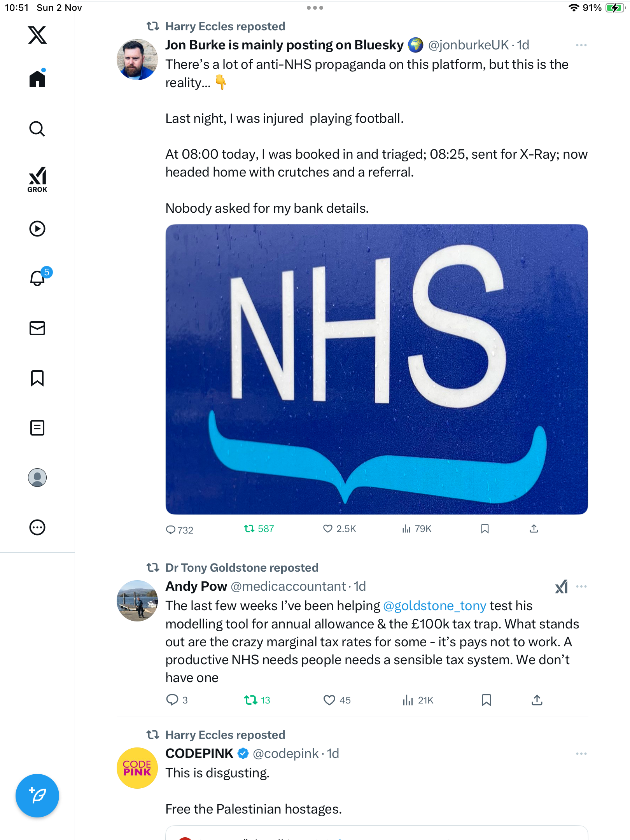This screenshot has height=840, width=630.
Task: Open more options on Andy Pow's post
Action: click(581, 586)
